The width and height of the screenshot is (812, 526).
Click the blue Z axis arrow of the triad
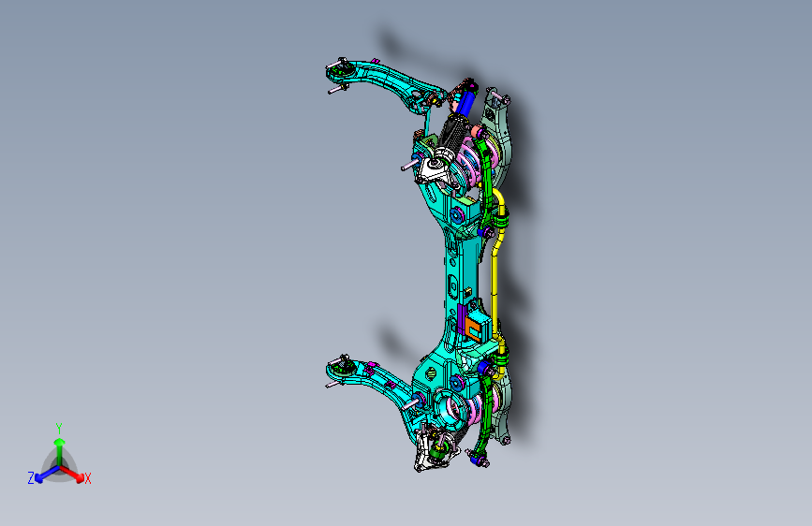[47, 475]
